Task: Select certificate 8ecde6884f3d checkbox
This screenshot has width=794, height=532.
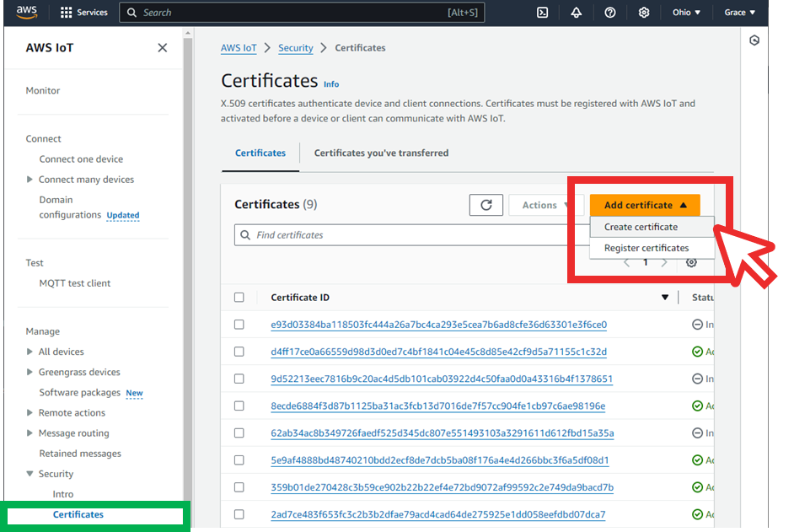Action: click(239, 406)
